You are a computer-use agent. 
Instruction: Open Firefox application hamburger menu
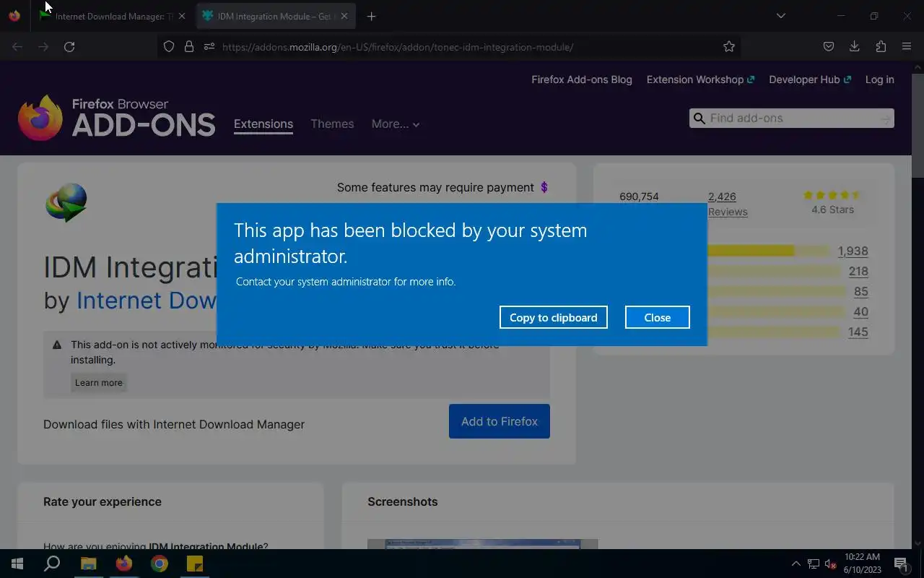(907, 46)
